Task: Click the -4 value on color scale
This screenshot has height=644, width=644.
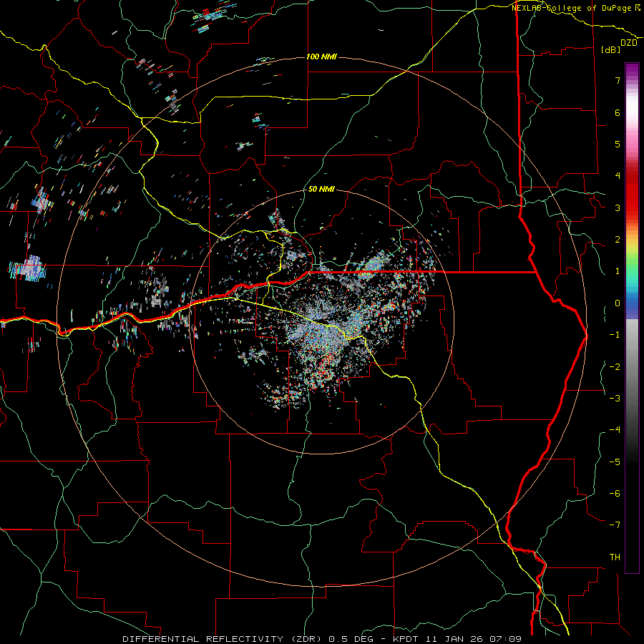Action: point(615,430)
